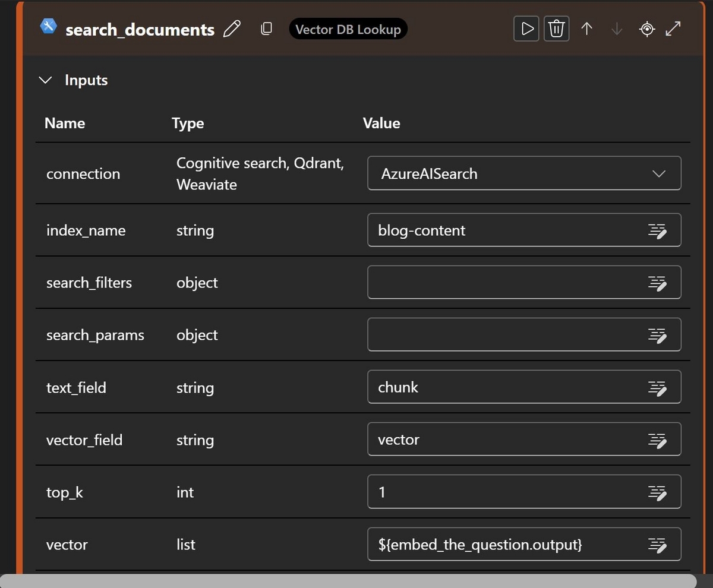
Task: Collapse the Inputs section
Action: [45, 80]
